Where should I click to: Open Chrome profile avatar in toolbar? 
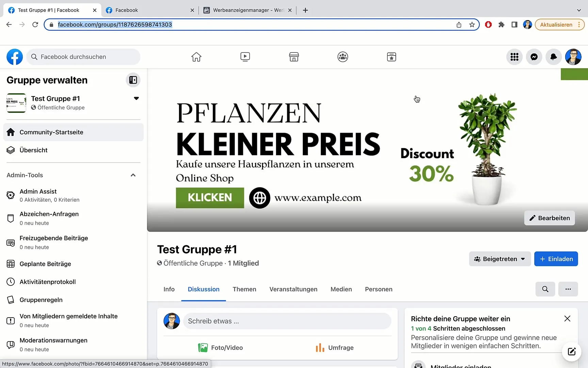pos(527,25)
